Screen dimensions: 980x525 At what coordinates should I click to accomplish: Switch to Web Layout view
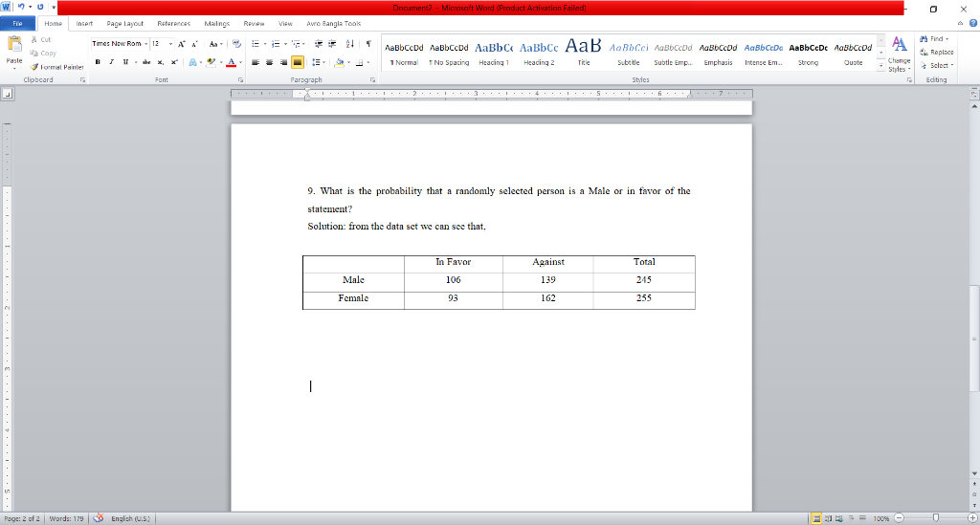[839, 518]
